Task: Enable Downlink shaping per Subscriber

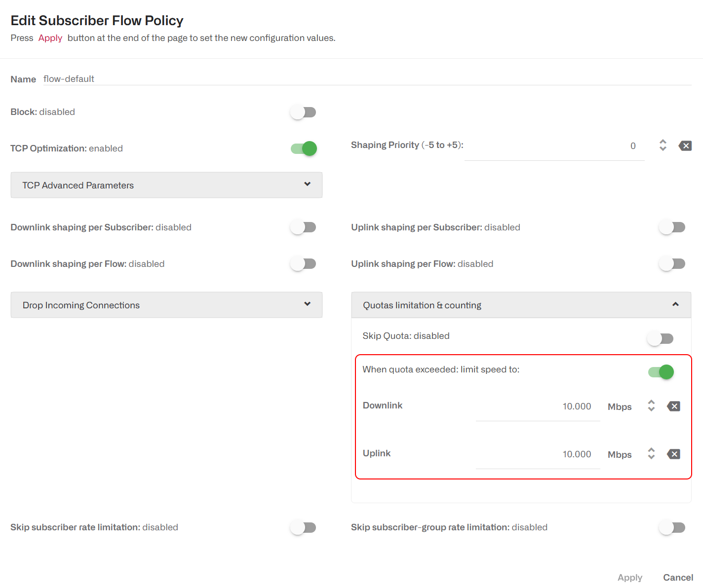Action: coord(303,227)
